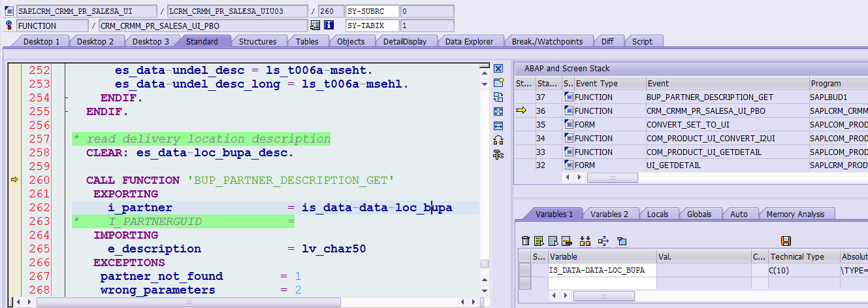Viewport: 868px width, 308px height.
Task: Collapse the block at line 254
Action: 67,98
